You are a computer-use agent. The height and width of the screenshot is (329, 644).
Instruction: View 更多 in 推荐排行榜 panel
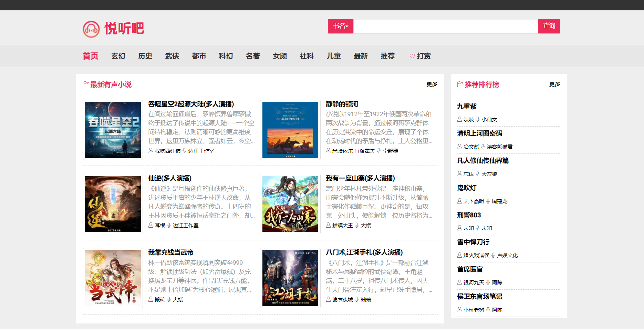click(x=554, y=84)
